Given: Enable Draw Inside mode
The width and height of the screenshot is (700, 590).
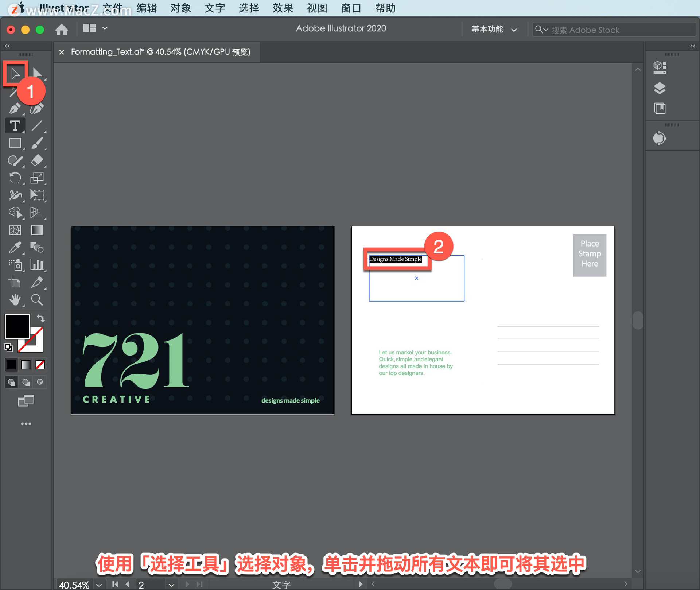Looking at the screenshot, I should point(40,382).
